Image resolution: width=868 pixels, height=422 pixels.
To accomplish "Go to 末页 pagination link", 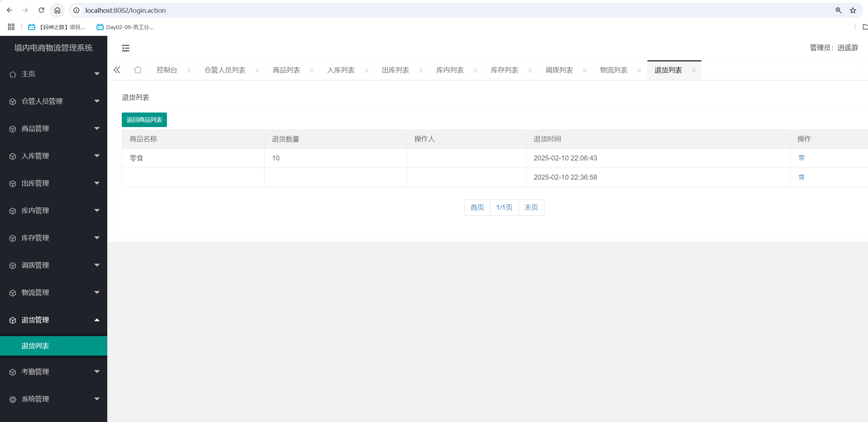I will [531, 207].
